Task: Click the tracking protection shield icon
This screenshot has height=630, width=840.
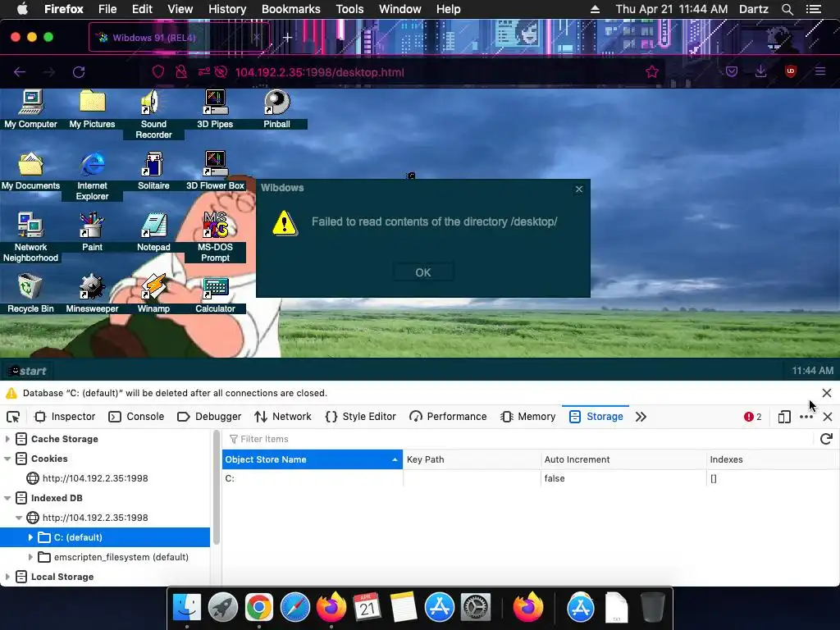Action: [158, 72]
